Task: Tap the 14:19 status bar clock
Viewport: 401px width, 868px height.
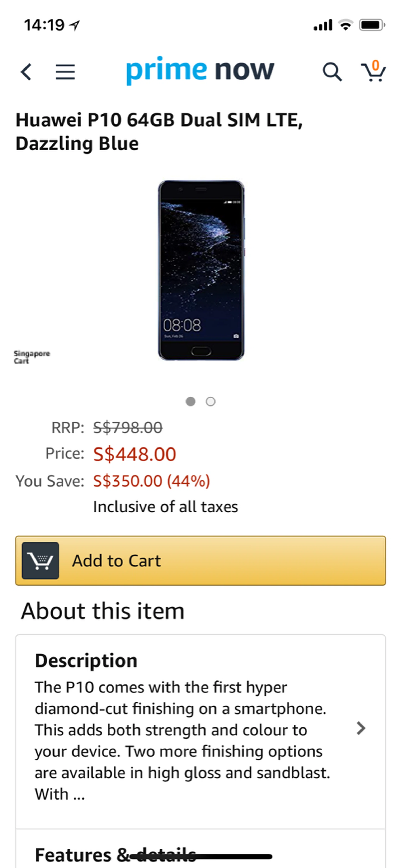Action: click(x=44, y=25)
